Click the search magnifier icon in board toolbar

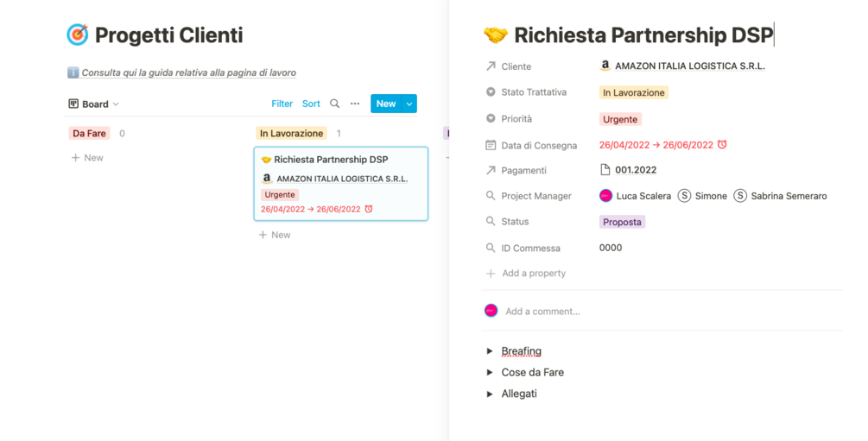click(x=335, y=104)
